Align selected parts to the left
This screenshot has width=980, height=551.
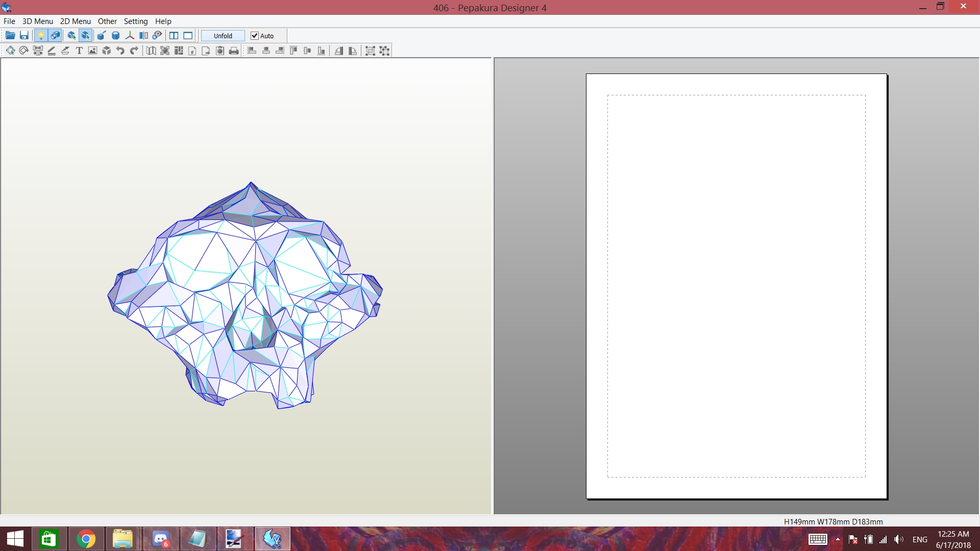pos(252,51)
